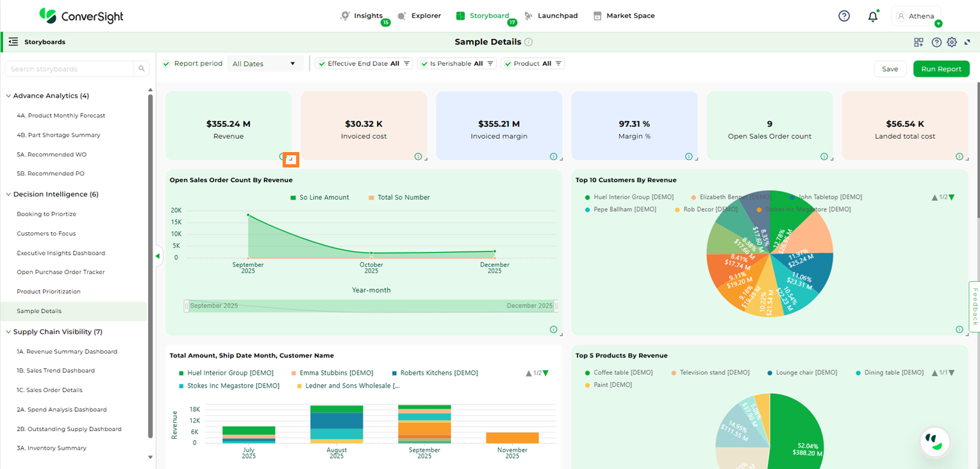Uncheck the Effective End Date filter checkbox
980x469 pixels.
(320, 64)
